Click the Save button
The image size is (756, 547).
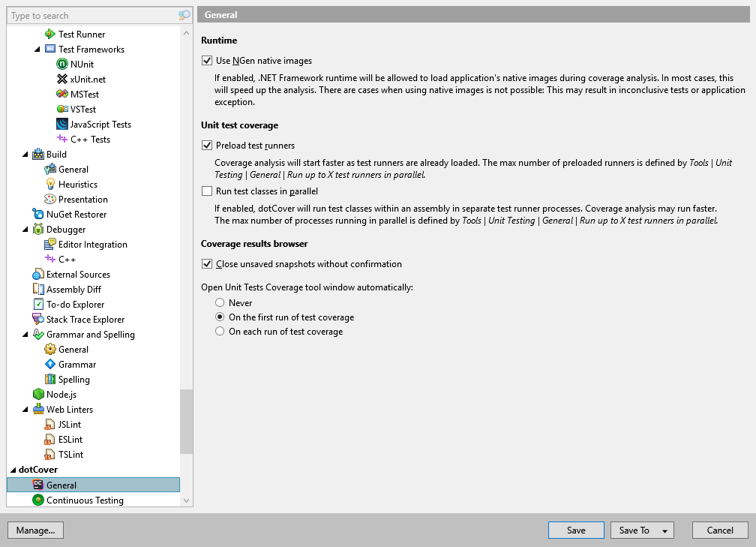point(576,530)
